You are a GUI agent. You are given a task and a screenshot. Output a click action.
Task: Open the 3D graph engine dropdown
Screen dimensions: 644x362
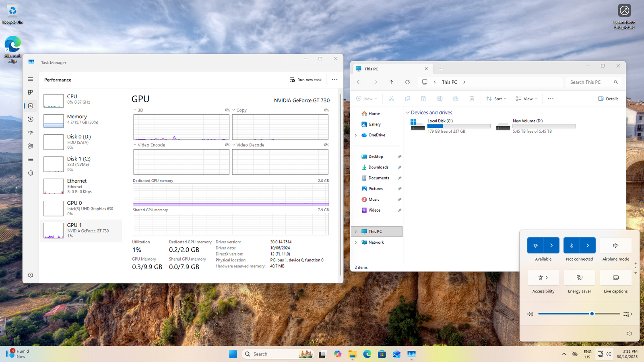(x=135, y=110)
